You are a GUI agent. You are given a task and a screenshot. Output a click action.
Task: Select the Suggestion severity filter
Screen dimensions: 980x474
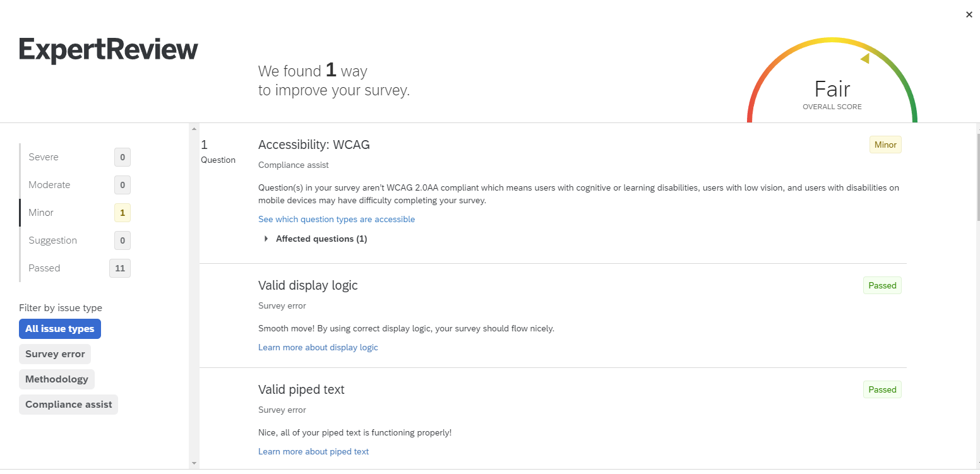(52, 240)
